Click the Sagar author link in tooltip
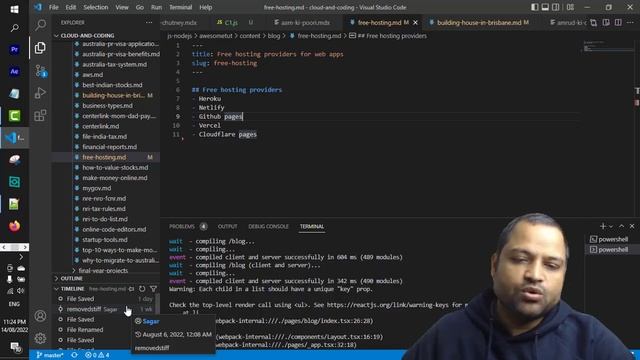640x360 pixels. tap(151, 321)
